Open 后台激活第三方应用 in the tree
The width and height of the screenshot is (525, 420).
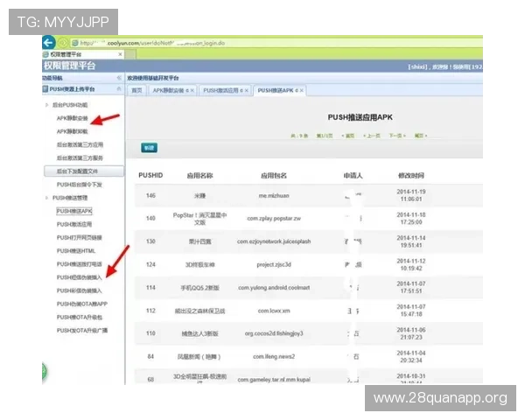[x=80, y=144]
